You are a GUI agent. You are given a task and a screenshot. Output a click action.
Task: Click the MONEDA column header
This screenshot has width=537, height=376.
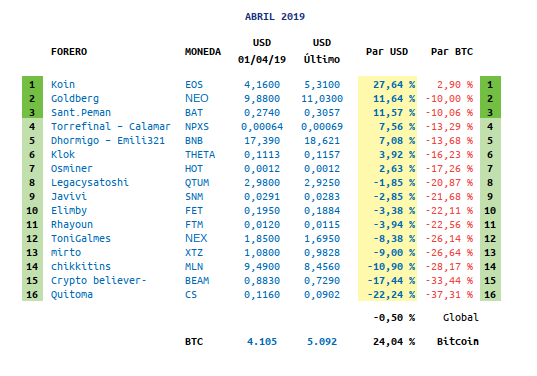click(x=203, y=52)
